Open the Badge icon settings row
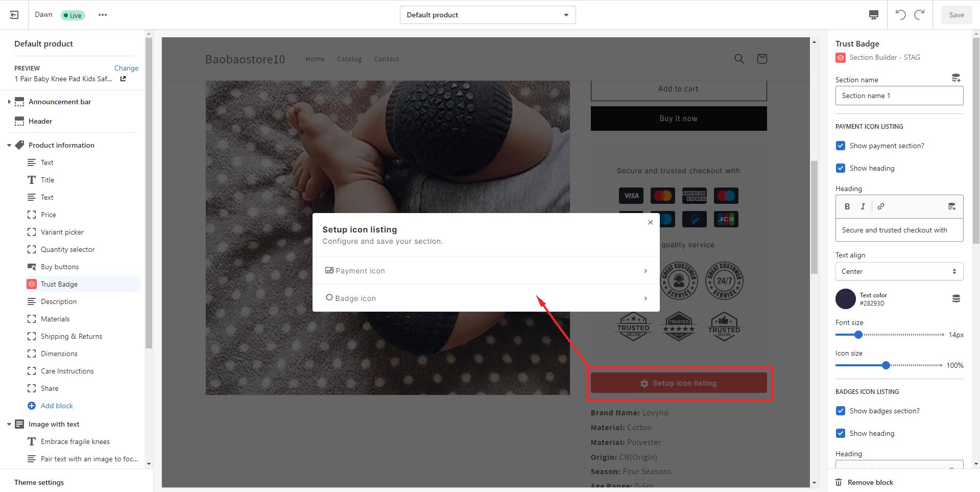This screenshot has width=980, height=492. (x=486, y=298)
